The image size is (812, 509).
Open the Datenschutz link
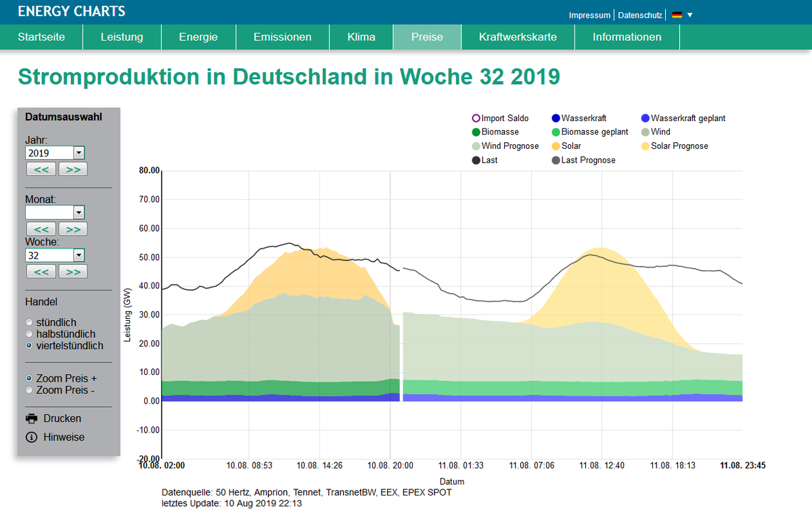(x=640, y=15)
